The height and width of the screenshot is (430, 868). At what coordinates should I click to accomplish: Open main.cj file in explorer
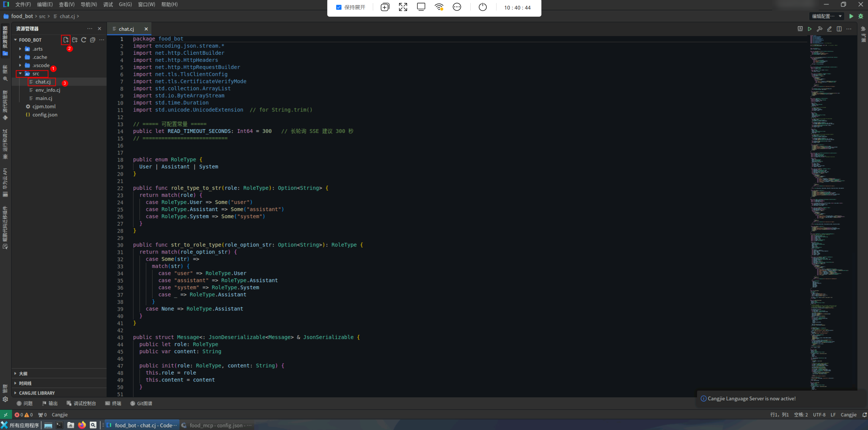[44, 98]
